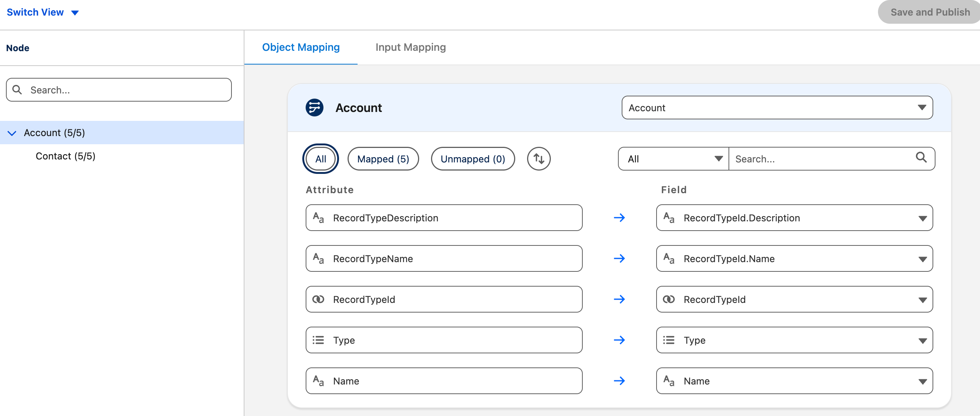Switch to the Object Mapping tab
The height and width of the screenshot is (416, 980).
[300, 47]
